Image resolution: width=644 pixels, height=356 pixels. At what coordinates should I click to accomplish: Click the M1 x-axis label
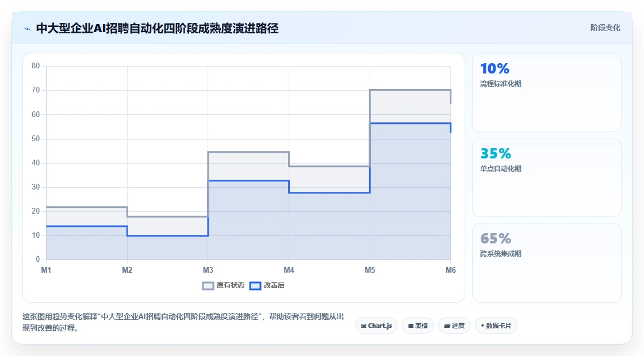[46, 270]
